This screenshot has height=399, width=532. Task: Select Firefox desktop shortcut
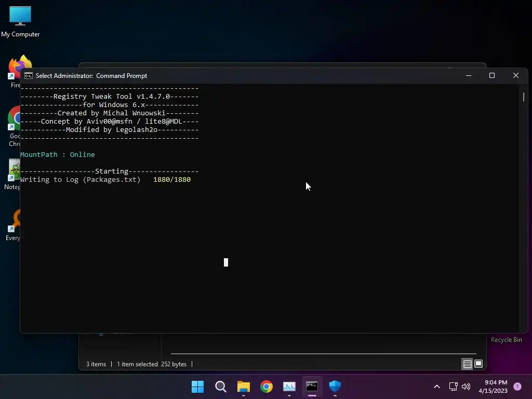pos(15,71)
